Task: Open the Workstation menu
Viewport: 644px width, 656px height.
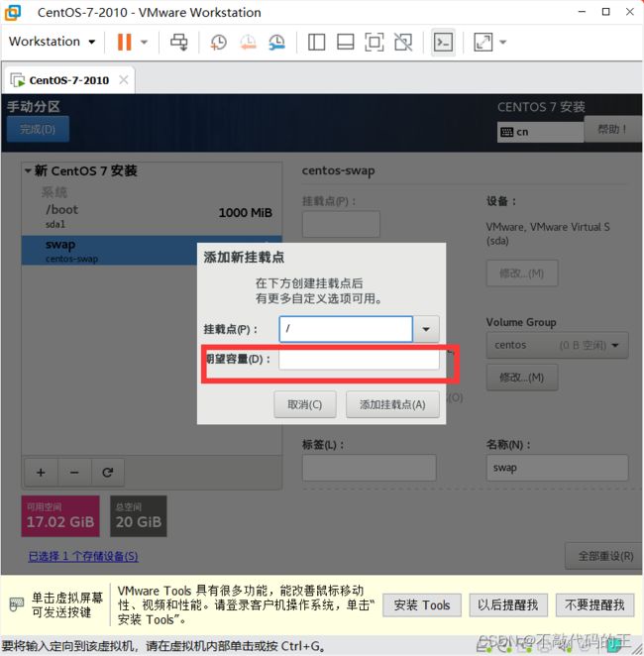Action: coord(52,42)
